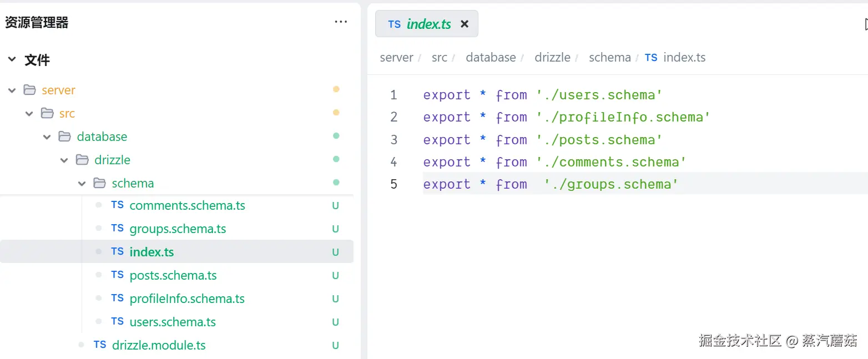This screenshot has height=359, width=868.
Task: Click the TS icon in the breadcrumb
Action: tap(651, 58)
